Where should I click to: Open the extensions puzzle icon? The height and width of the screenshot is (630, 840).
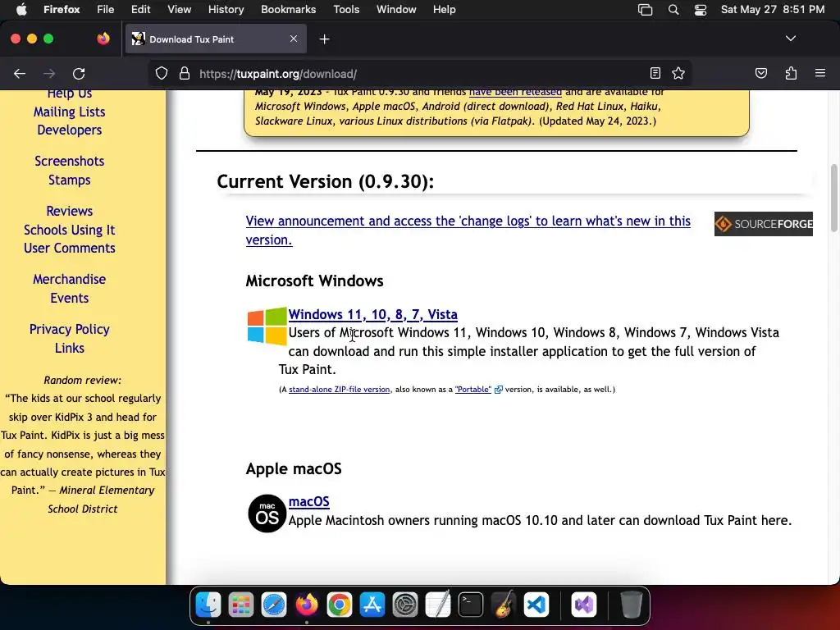click(791, 73)
